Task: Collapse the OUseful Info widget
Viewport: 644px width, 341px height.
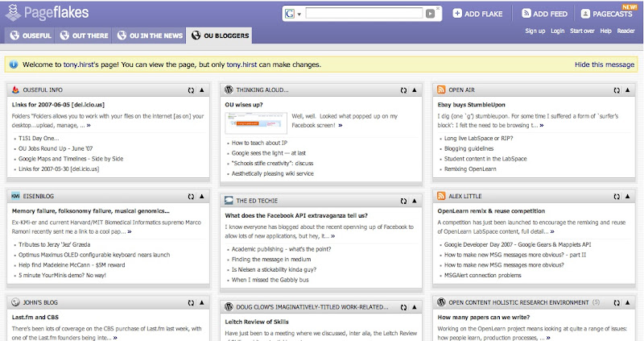Action: pos(203,89)
